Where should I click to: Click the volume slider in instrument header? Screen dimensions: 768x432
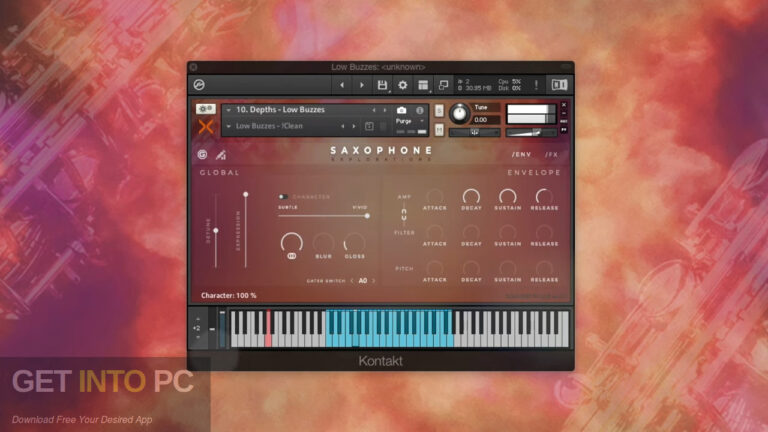click(531, 132)
